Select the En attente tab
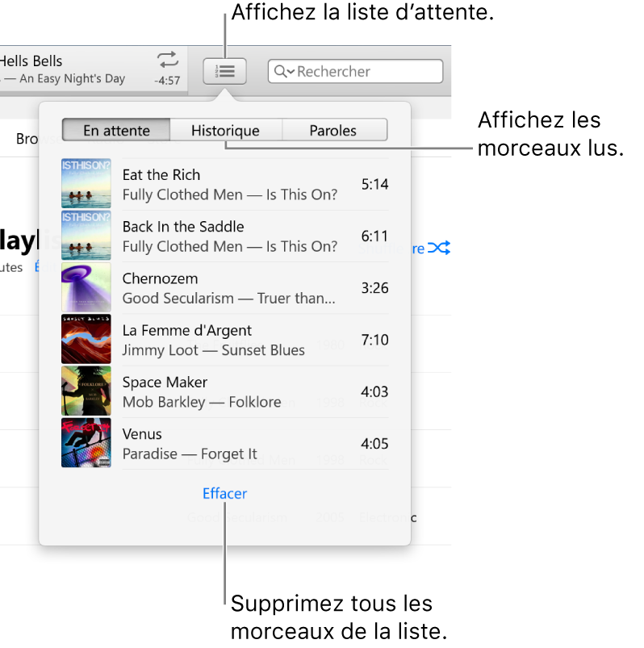Screen dimensions: 644x648 tap(116, 131)
